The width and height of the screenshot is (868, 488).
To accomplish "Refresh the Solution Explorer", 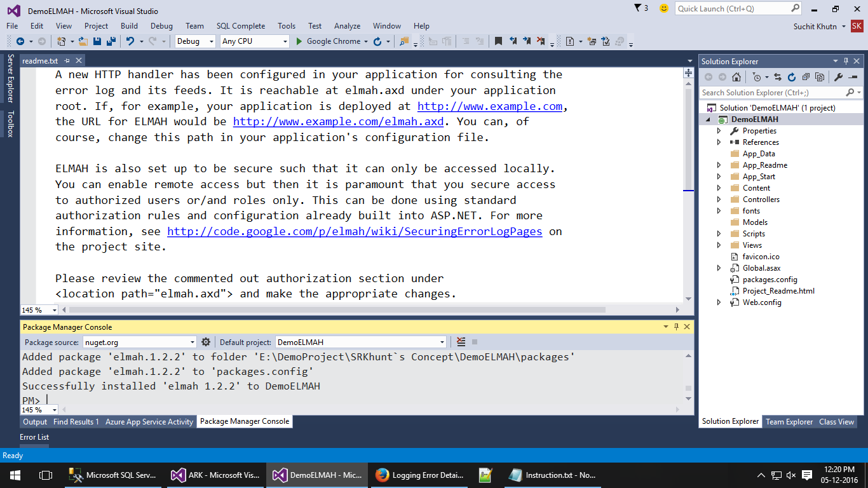I will pyautogui.click(x=791, y=77).
